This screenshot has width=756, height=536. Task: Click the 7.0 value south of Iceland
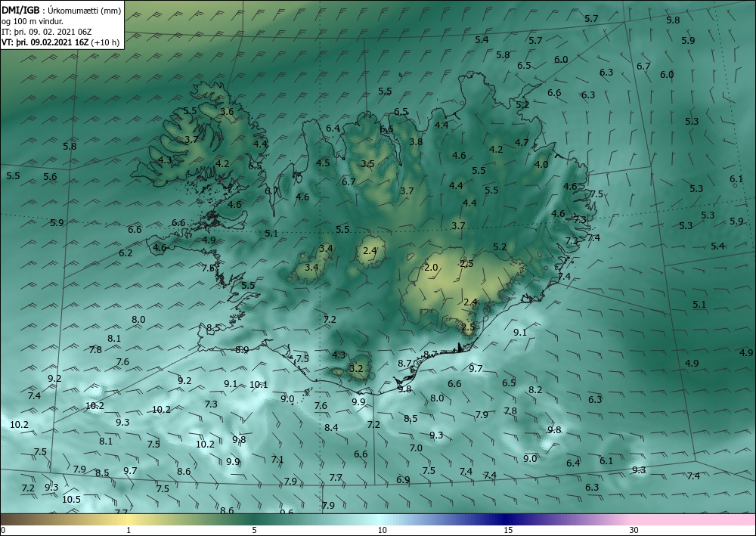(416, 448)
